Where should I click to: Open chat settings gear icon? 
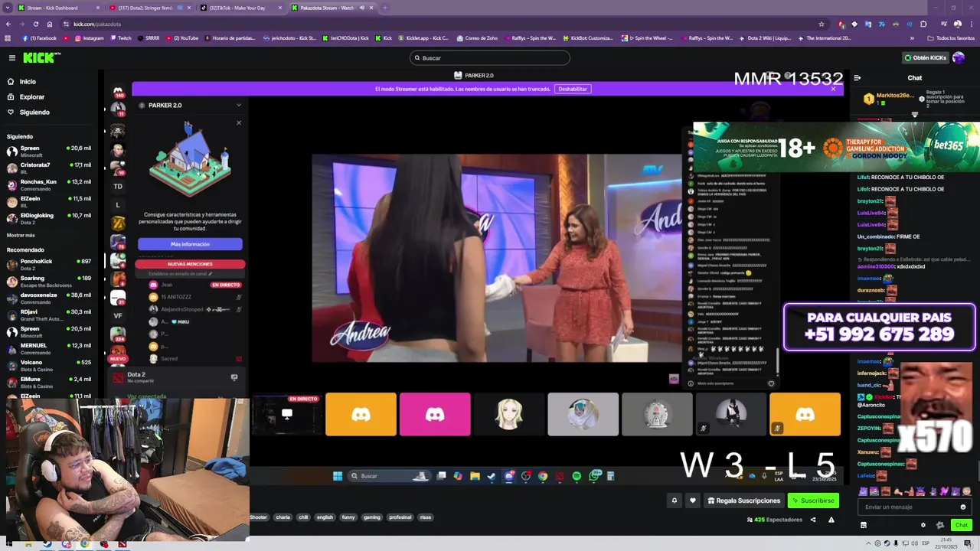923,525
